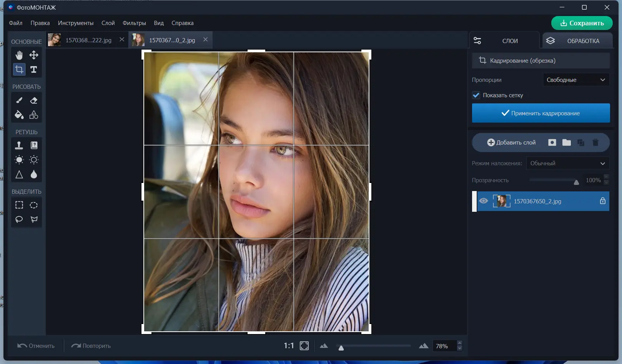
Task: Select the Crop tool
Action: pos(19,70)
